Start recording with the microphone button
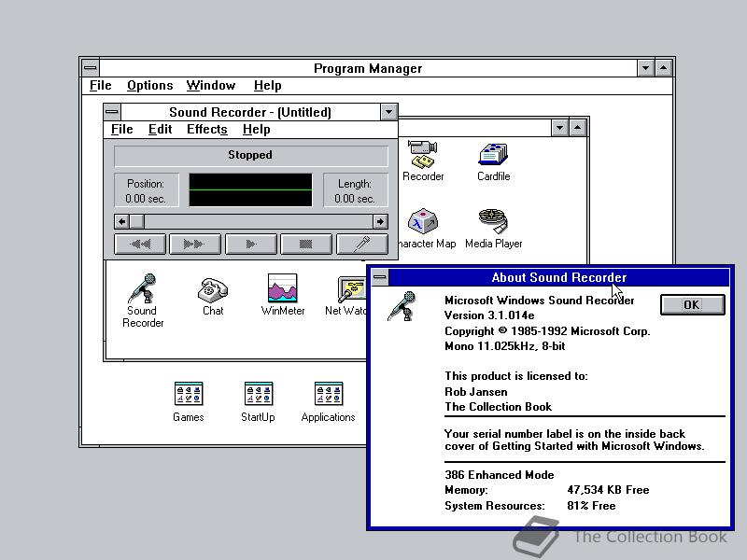 [x=362, y=245]
